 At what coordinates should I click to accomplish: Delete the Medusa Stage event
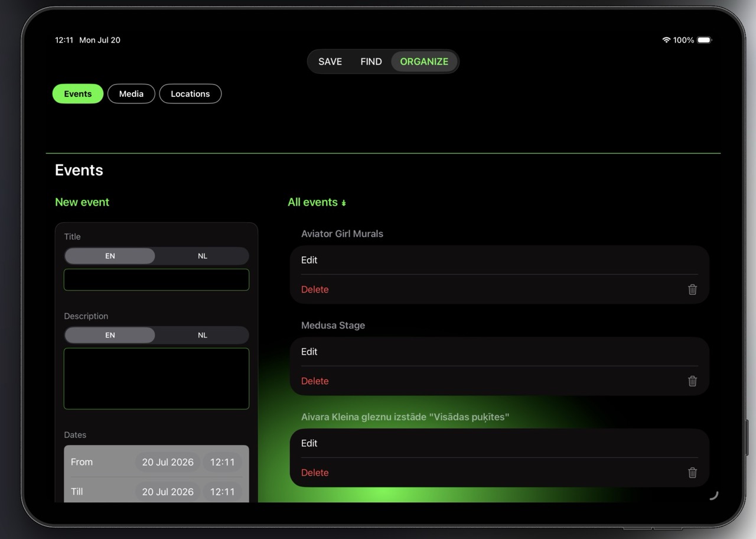click(x=499, y=381)
